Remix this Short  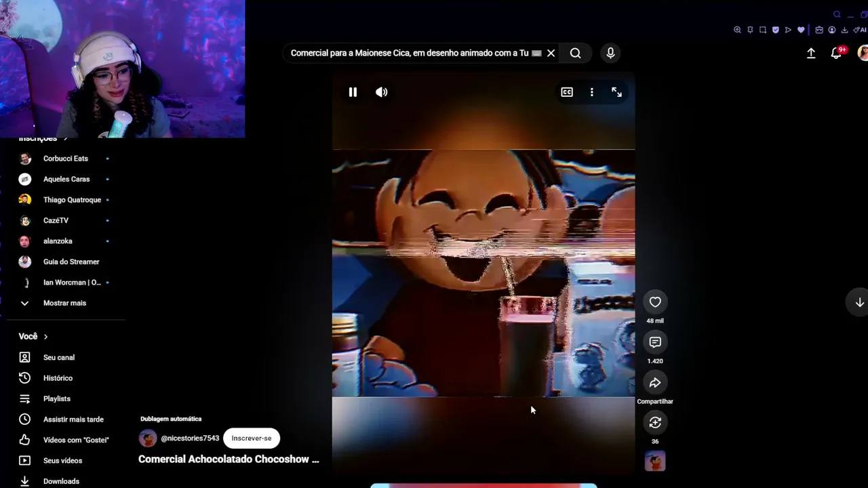click(655, 423)
